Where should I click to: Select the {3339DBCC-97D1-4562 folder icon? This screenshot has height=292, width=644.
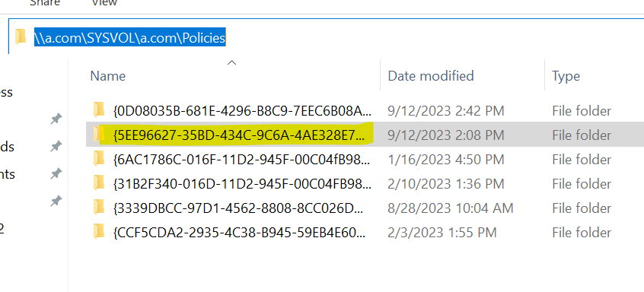98,207
